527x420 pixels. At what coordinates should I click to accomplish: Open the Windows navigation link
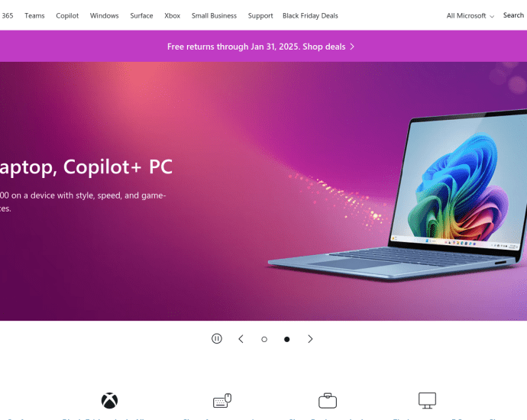coord(104,16)
